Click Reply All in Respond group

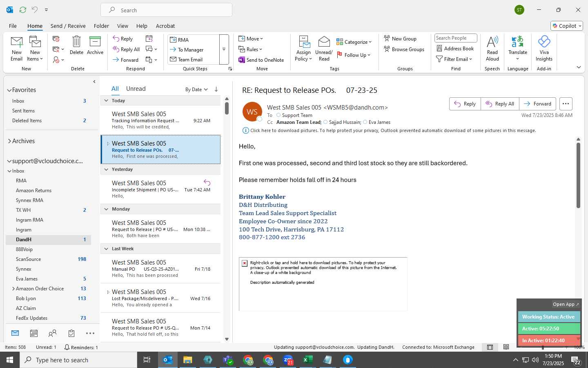[126, 49]
